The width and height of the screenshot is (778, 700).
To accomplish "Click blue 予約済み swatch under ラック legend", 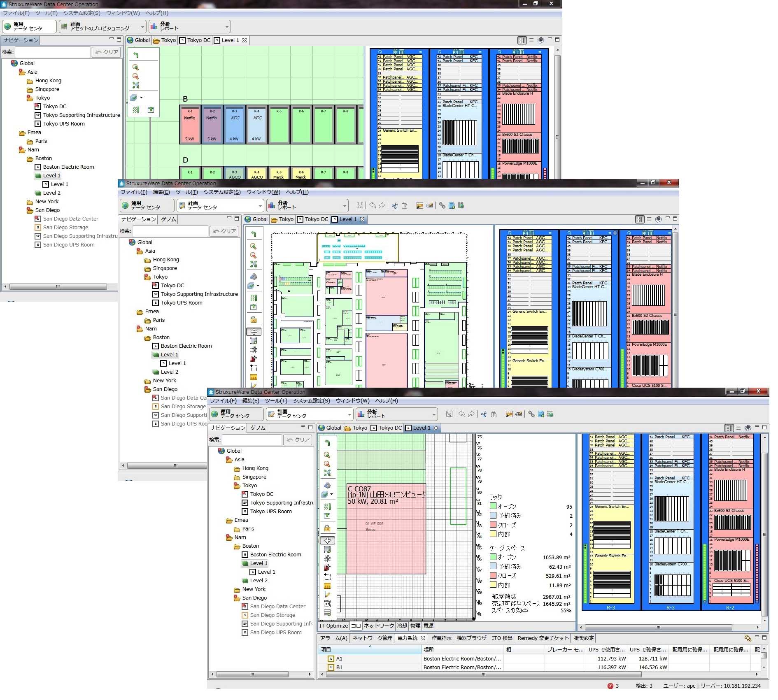I will (x=493, y=515).
